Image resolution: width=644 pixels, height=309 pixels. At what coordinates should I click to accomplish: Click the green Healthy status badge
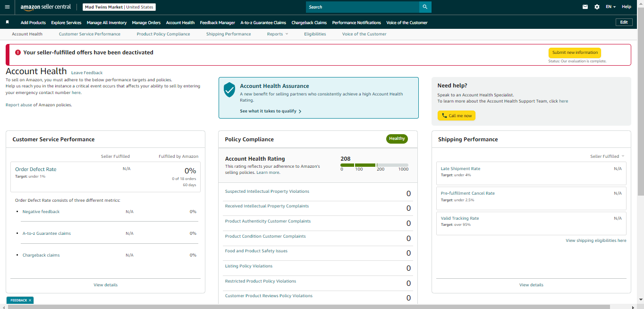click(x=397, y=139)
